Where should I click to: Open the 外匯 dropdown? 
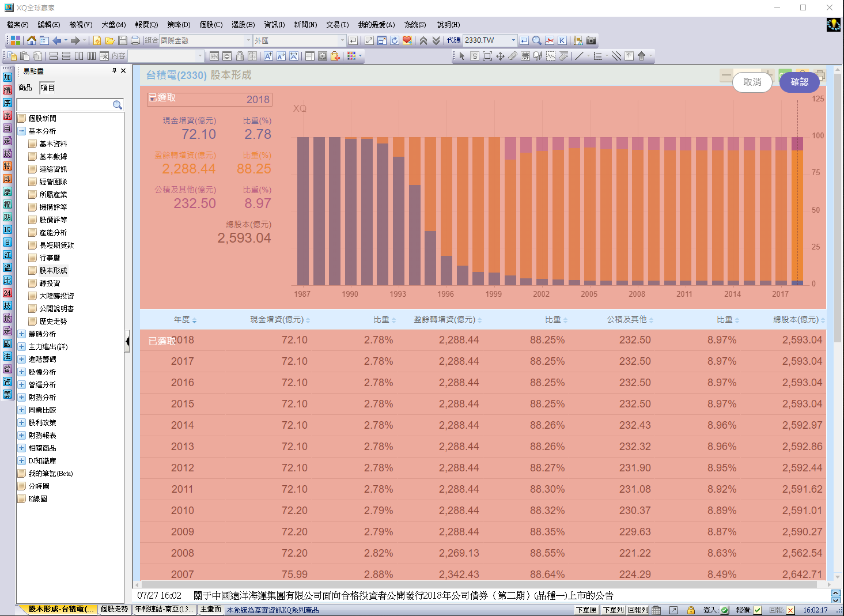[342, 40]
